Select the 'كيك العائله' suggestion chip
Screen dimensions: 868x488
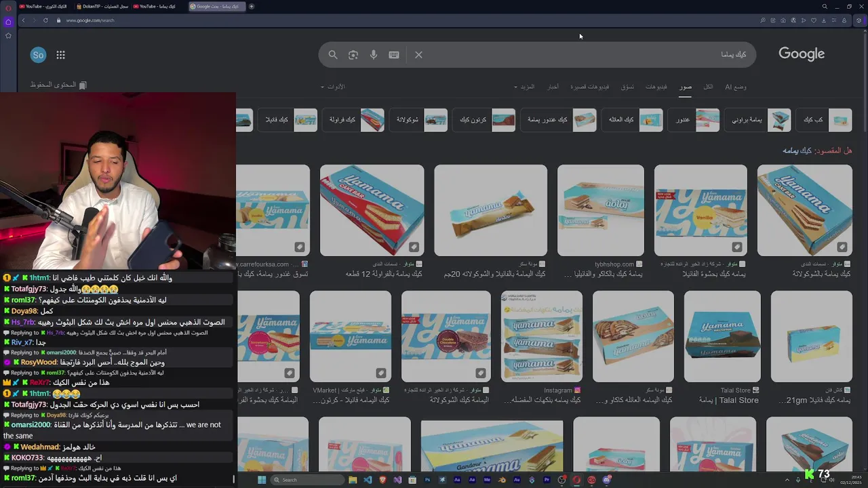tap(632, 120)
